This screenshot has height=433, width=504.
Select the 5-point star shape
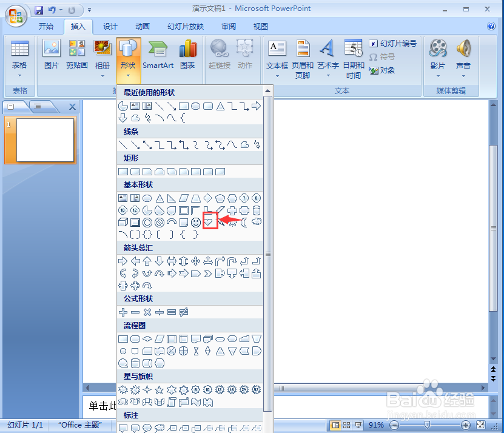(159, 390)
